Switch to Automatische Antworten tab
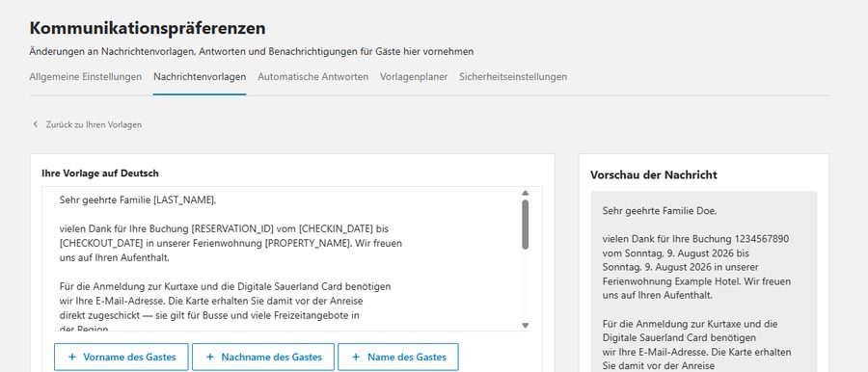 point(312,77)
